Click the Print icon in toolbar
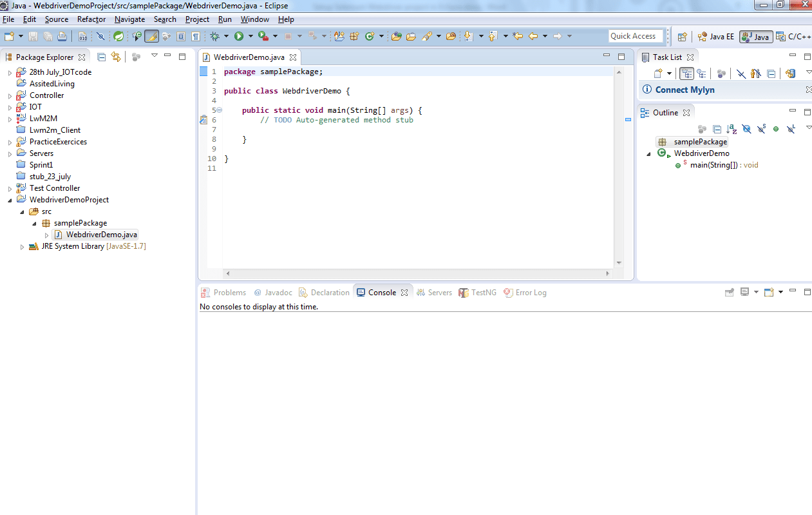The width and height of the screenshot is (812, 515). [62, 37]
